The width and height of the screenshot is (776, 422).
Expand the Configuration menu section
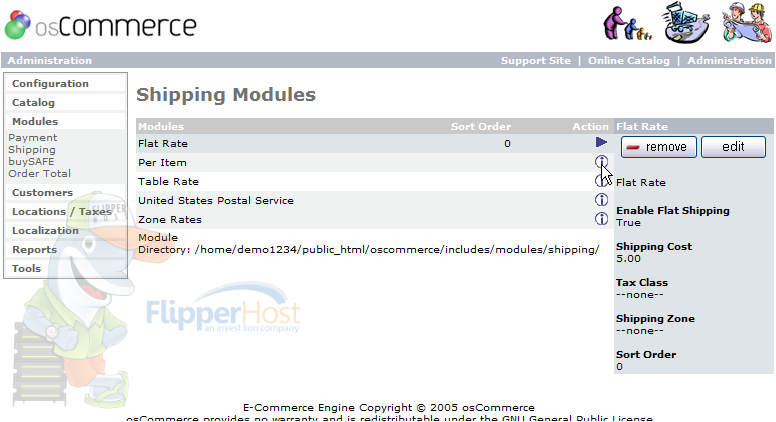click(50, 83)
